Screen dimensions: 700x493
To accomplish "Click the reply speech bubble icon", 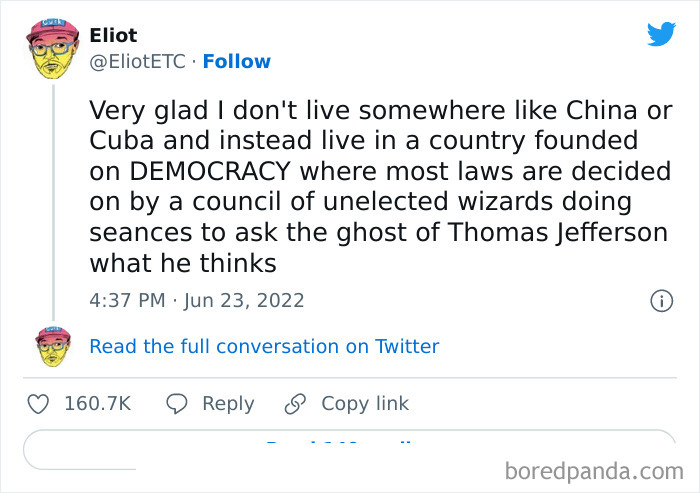I will (x=177, y=404).
